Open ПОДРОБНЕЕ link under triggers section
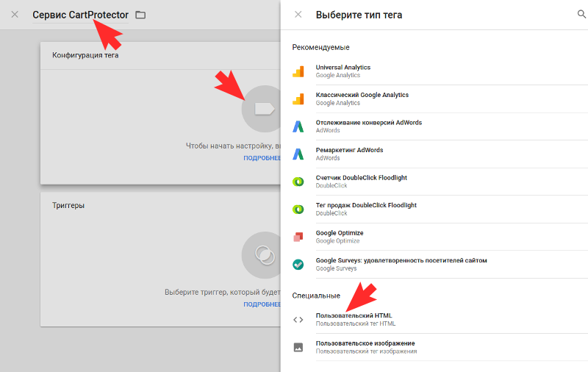 (x=262, y=304)
